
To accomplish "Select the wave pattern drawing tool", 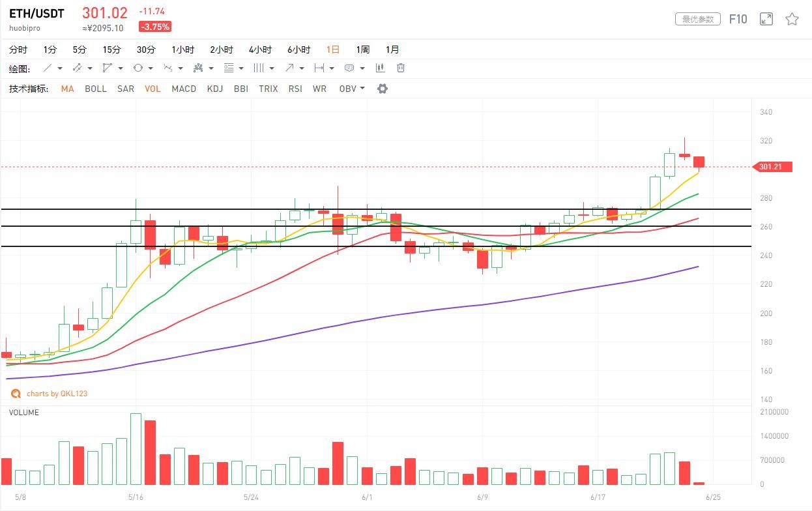I will point(167,68).
